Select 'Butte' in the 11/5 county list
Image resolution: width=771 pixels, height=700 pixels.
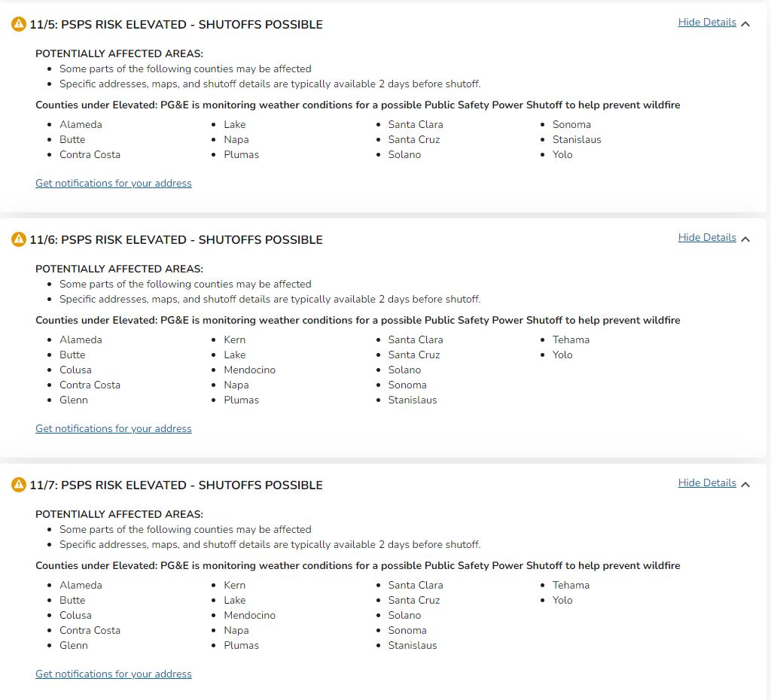pos(72,139)
